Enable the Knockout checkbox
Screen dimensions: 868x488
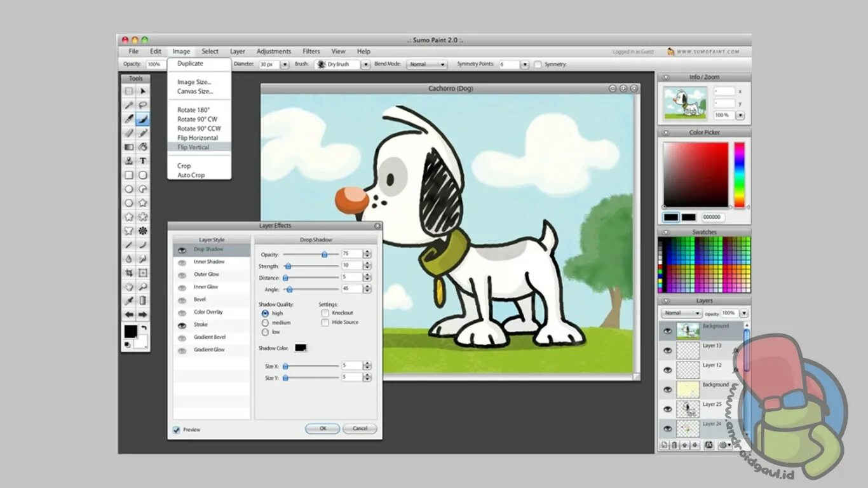325,313
